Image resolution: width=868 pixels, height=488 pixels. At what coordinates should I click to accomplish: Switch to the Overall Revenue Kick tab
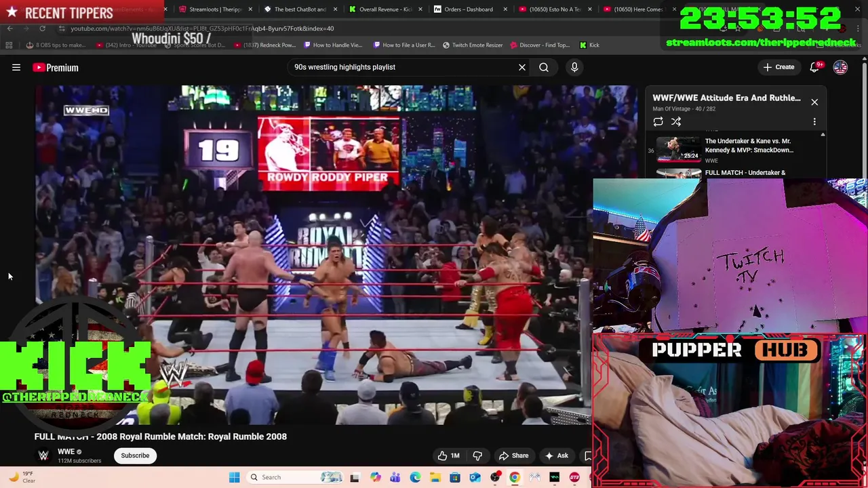pyautogui.click(x=385, y=9)
